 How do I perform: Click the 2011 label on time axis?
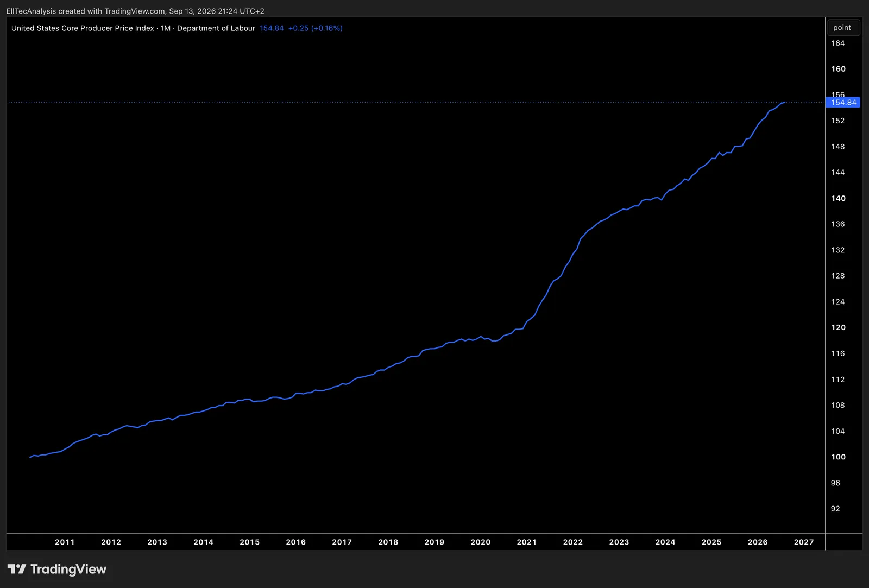click(x=65, y=542)
